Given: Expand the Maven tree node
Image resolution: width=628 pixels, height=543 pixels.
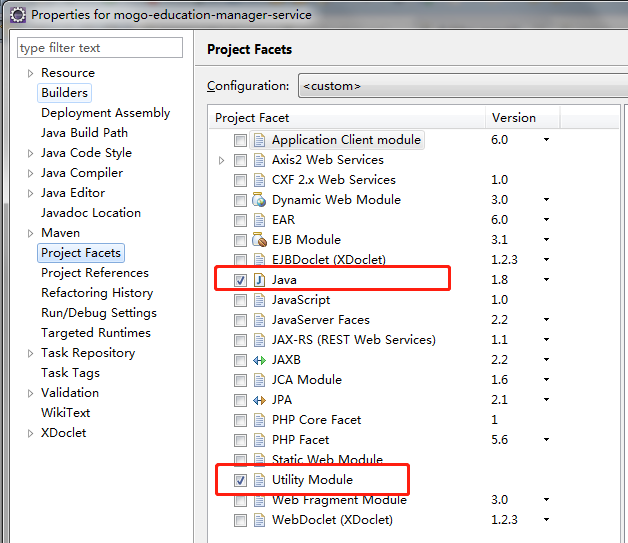Looking at the screenshot, I should tap(30, 233).
